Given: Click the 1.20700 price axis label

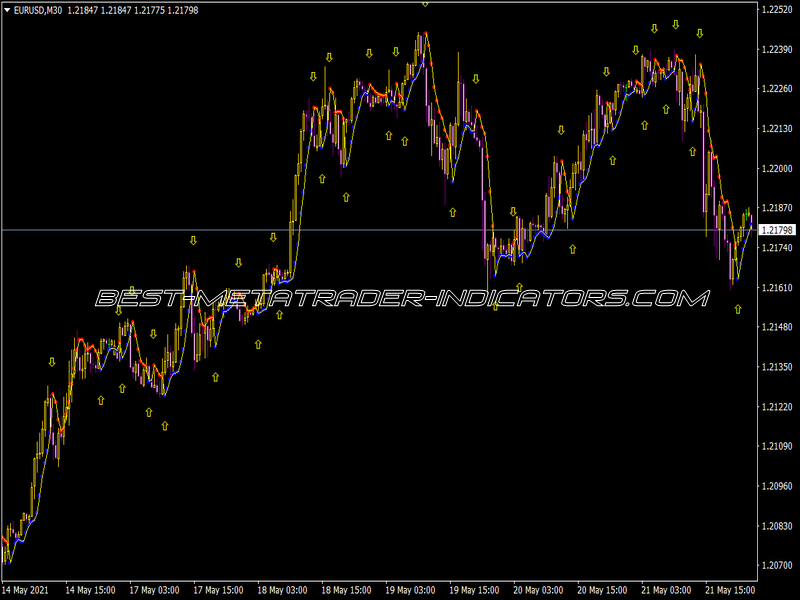Looking at the screenshot, I should coord(777,565).
